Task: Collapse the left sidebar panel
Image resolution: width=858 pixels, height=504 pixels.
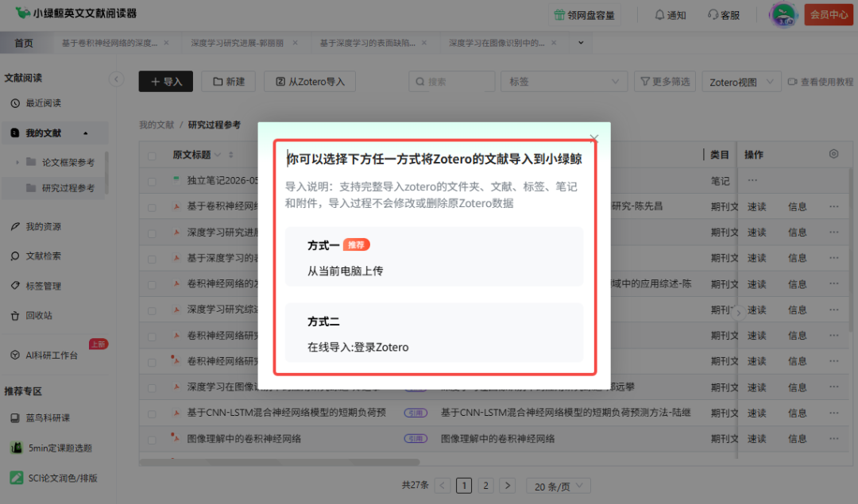Action: (x=116, y=79)
